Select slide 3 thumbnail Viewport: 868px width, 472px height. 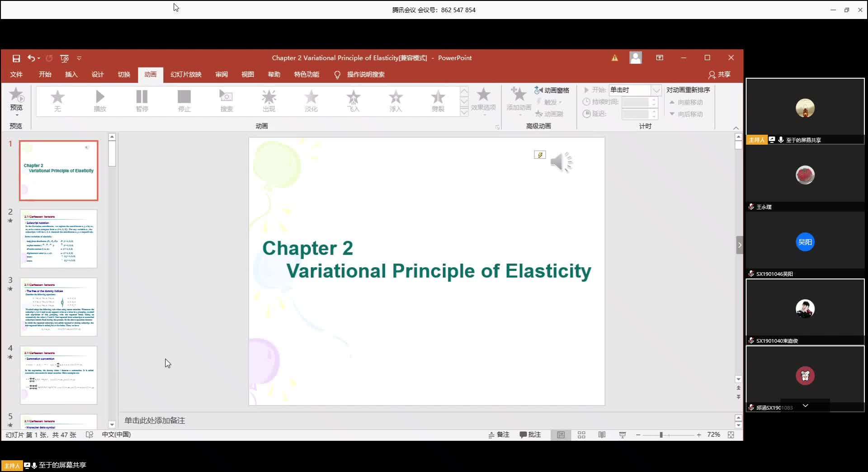point(58,307)
